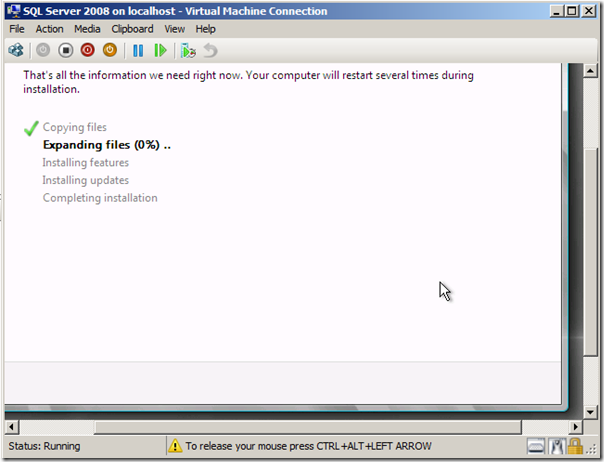Click the vertical scrollbar thumb
Image resolution: width=604 pixels, height=462 pixels.
coord(590,251)
